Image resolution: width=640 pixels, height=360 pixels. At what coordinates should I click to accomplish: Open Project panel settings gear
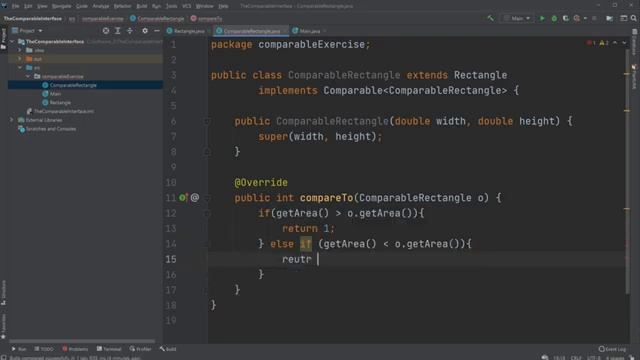point(145,31)
